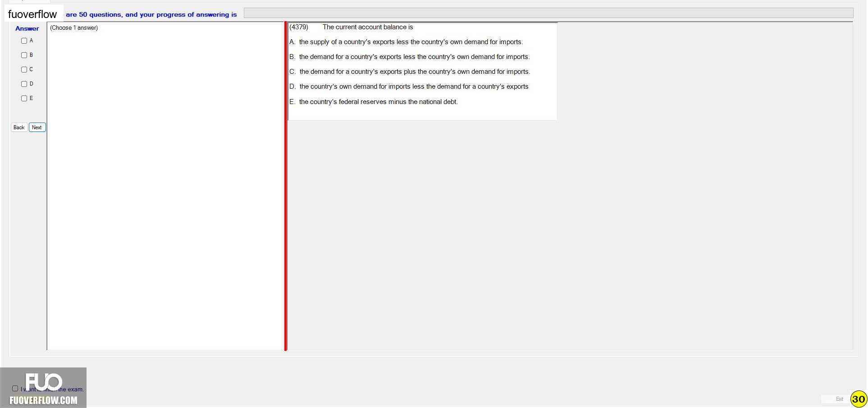Tick the finish exam checkbox
This screenshot has width=868, height=408.
coord(15,388)
